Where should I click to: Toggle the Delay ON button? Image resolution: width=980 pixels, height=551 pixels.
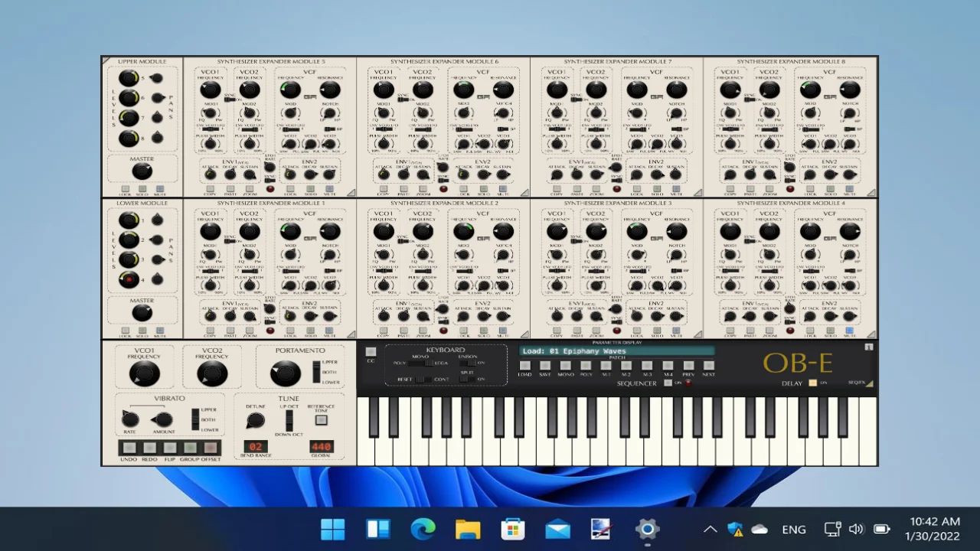pos(813,383)
